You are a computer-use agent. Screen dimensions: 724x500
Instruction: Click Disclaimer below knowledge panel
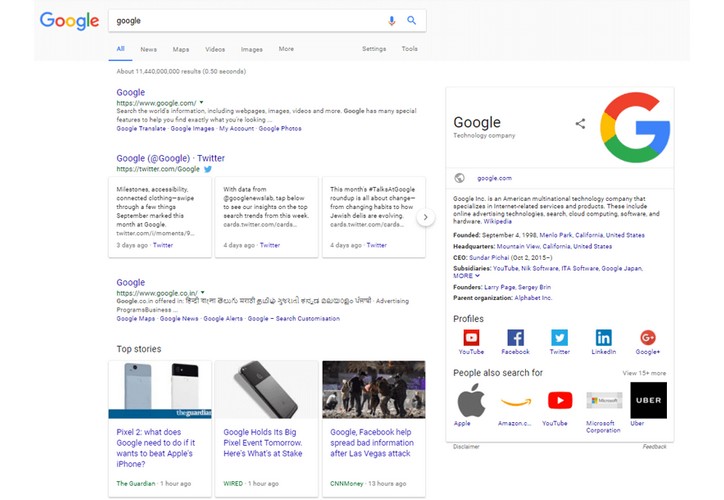click(466, 446)
